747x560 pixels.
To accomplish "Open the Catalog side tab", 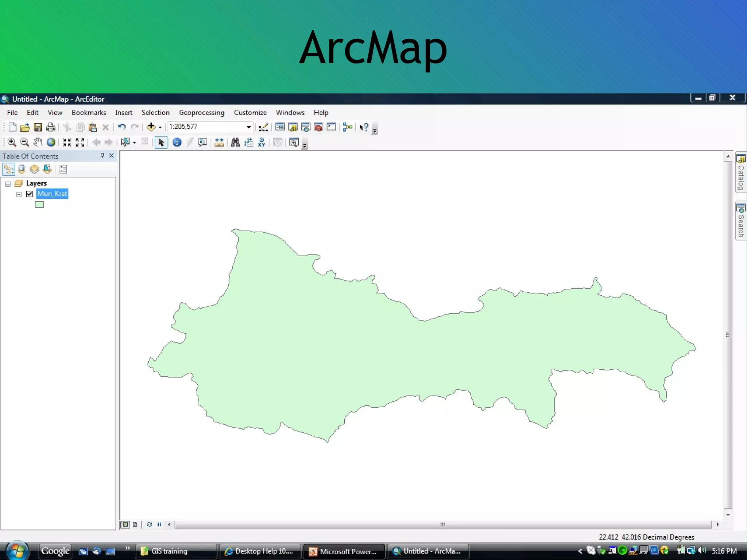I will coord(741,172).
